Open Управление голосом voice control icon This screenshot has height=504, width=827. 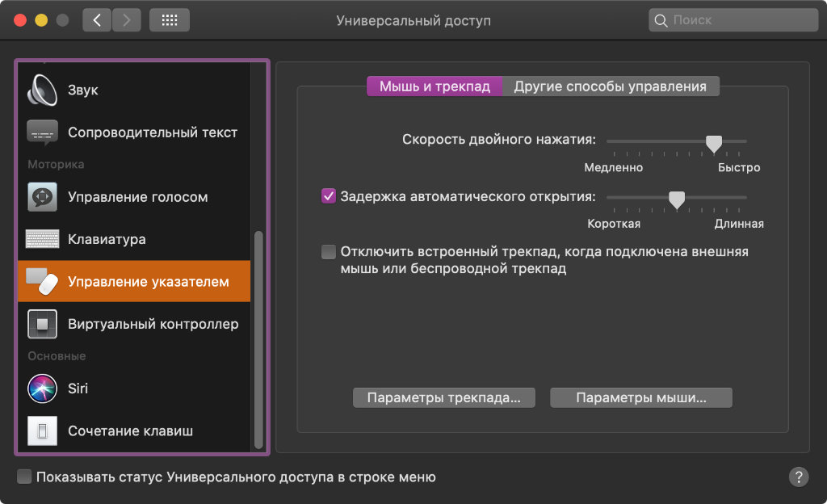pyautogui.click(x=42, y=197)
